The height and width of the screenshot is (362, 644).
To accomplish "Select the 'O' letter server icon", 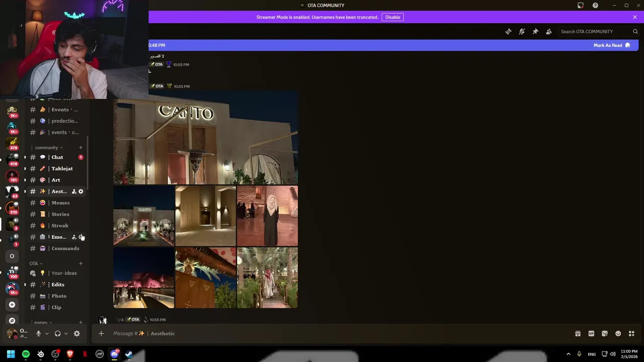I will click(x=12, y=256).
